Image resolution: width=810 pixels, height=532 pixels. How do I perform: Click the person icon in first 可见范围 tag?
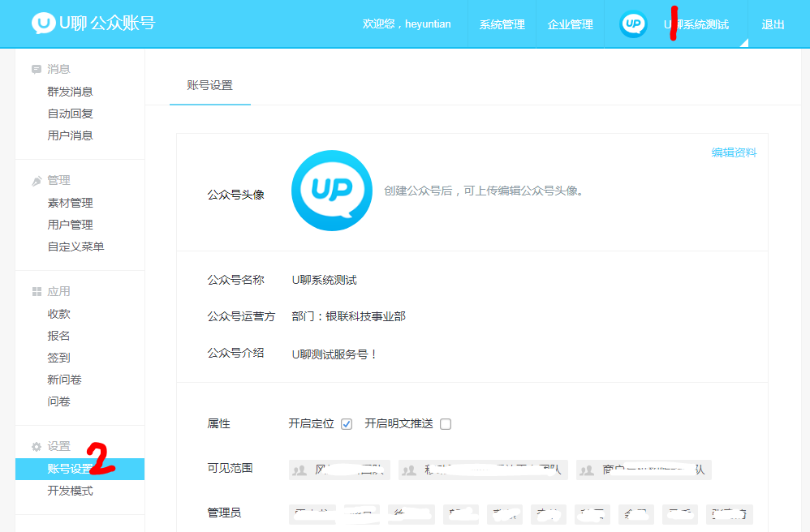click(x=299, y=470)
